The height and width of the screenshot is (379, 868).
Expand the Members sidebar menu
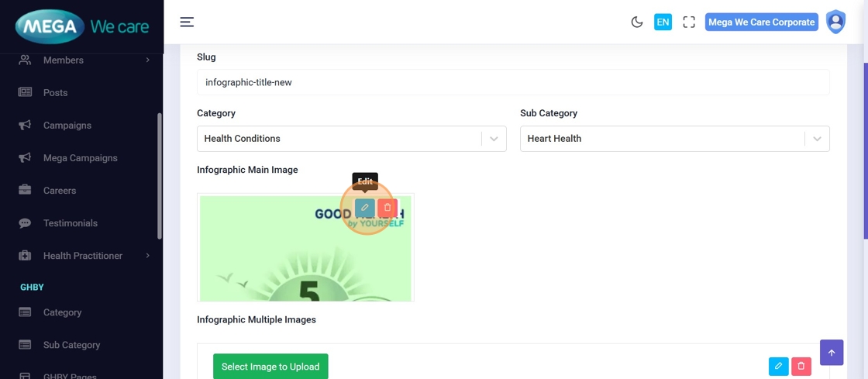point(84,60)
